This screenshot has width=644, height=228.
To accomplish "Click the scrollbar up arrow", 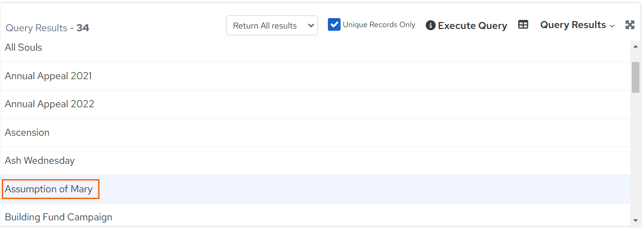I will point(635,47).
